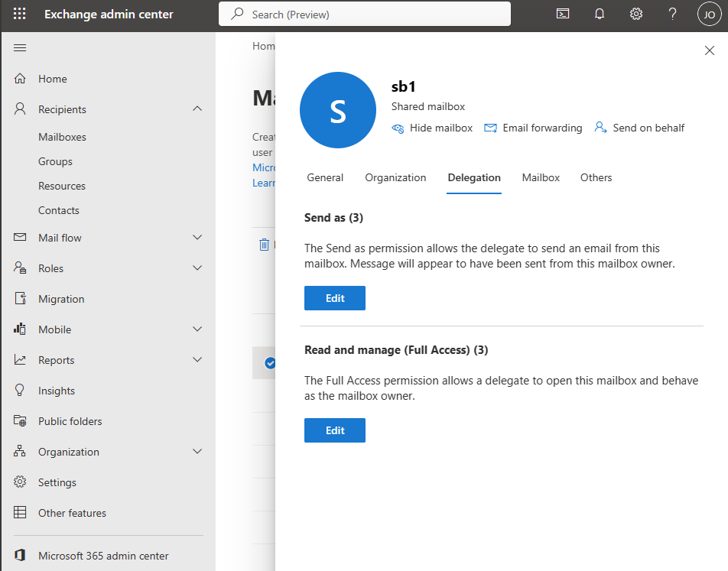Click Exchange admin center title
Screen dimensions: 728x571
tap(109, 15)
